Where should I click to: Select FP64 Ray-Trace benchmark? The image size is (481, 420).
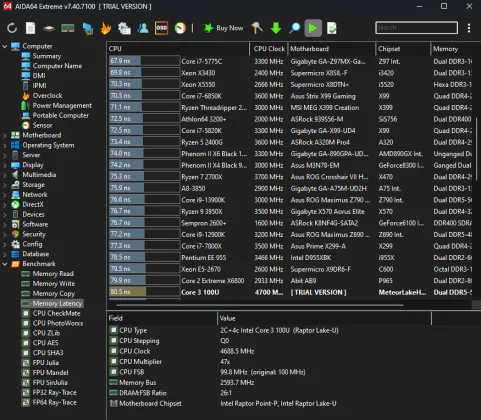(x=54, y=402)
